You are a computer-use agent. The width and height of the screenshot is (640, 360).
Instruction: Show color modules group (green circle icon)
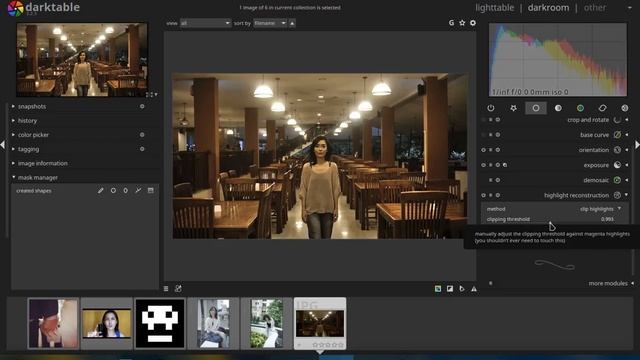click(x=580, y=108)
